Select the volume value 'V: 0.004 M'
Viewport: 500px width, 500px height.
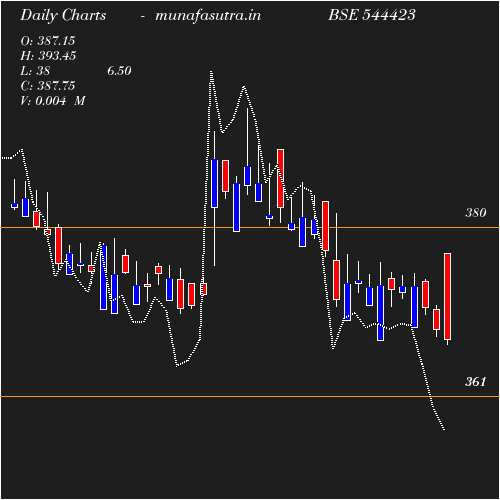53,101
